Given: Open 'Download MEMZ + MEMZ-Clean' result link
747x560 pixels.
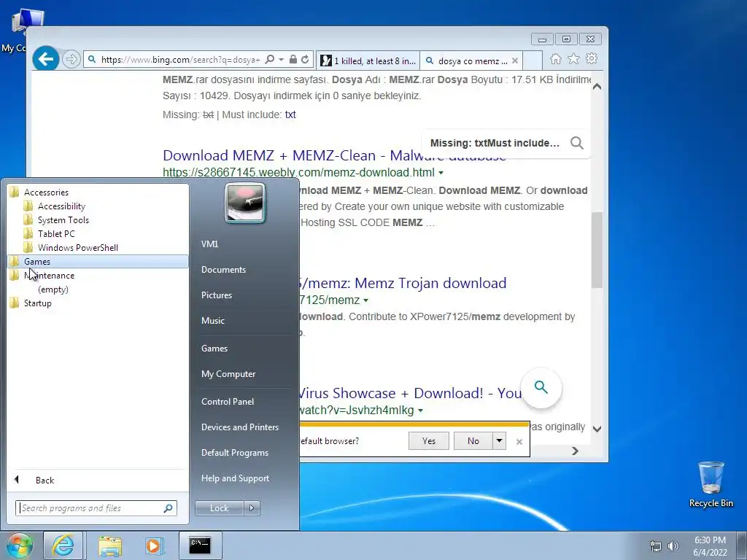Looking at the screenshot, I should [334, 155].
